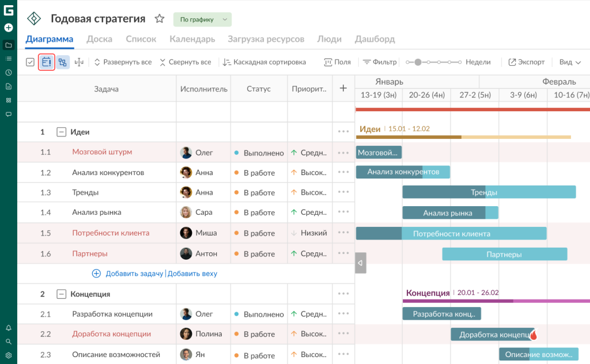The width and height of the screenshot is (590, 364).
Task: Open the settings gear in left sidebar
Action: point(8,355)
